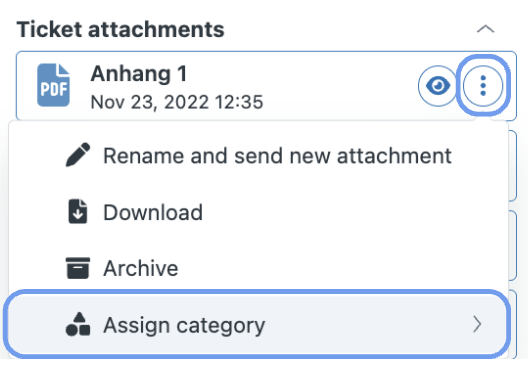528x372 pixels.
Task: Click the Ticket attachments heading
Action: [121, 29]
